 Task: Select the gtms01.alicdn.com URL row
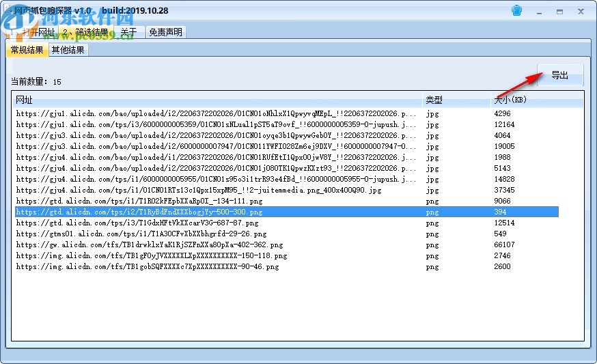[287, 234]
